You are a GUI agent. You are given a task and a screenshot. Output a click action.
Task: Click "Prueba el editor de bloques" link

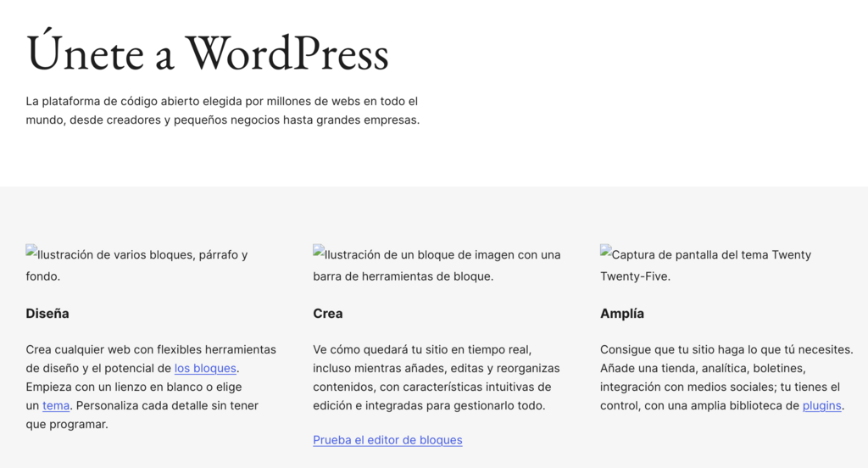tap(387, 440)
